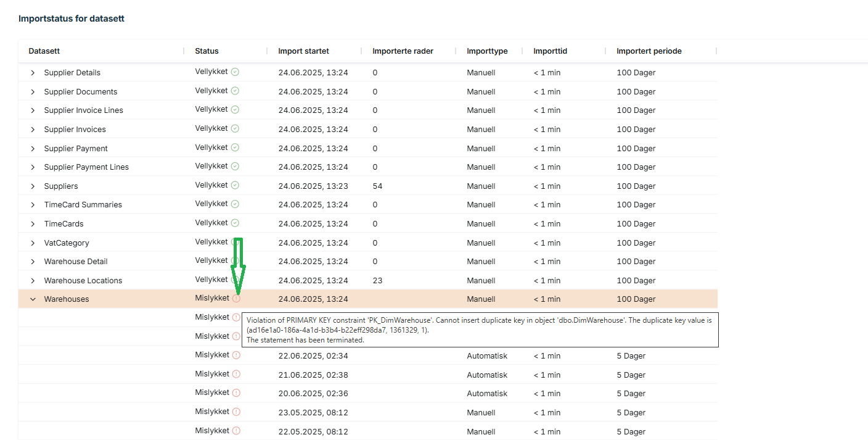868x440 pixels.
Task: Sort by the Import startet column header
Action: point(304,51)
